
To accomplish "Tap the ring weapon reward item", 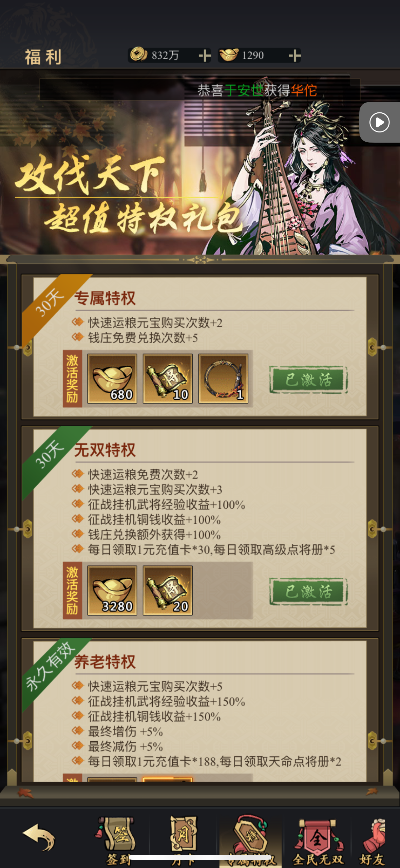I will coord(223,379).
